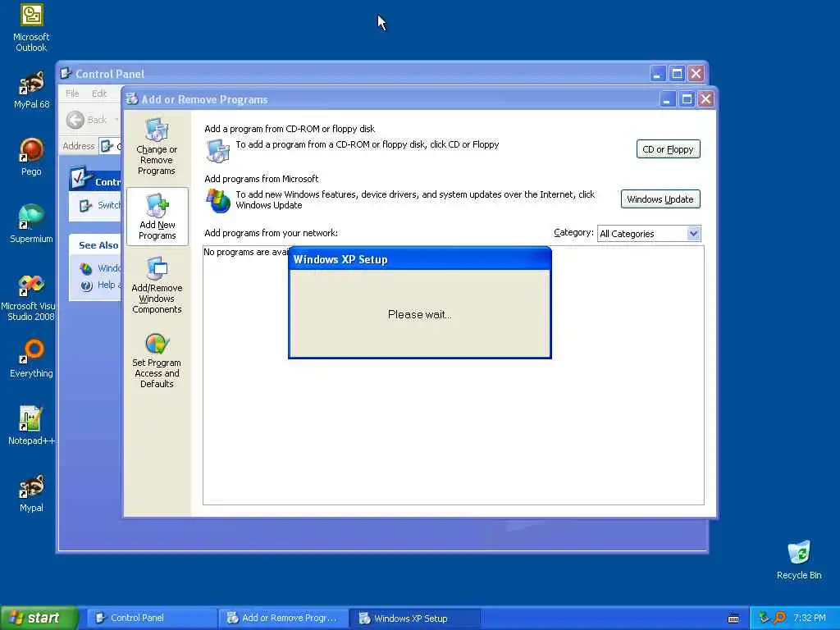Open Microsoft Visual Studio 2008 shortcut
Image resolution: width=840 pixels, height=630 pixels.
(28, 298)
